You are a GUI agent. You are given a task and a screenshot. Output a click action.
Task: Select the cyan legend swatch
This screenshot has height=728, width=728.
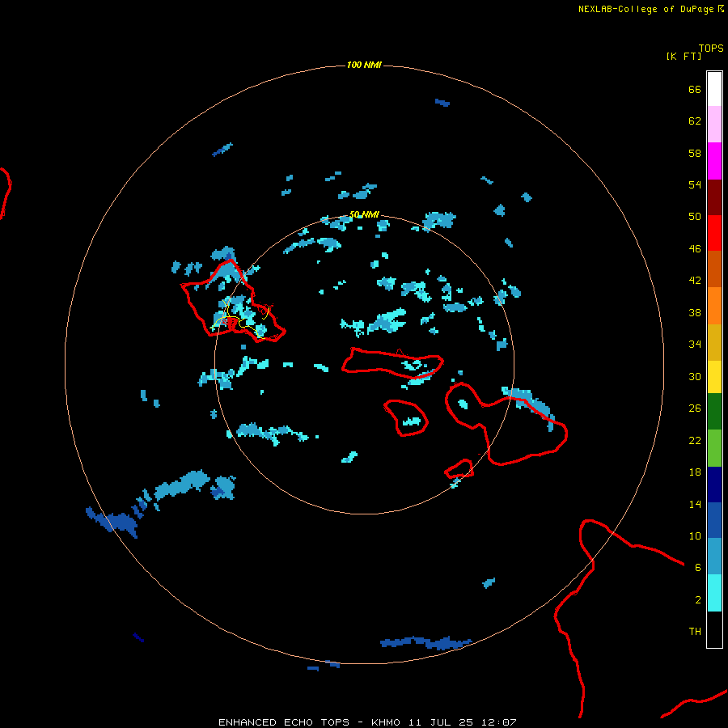point(714,593)
